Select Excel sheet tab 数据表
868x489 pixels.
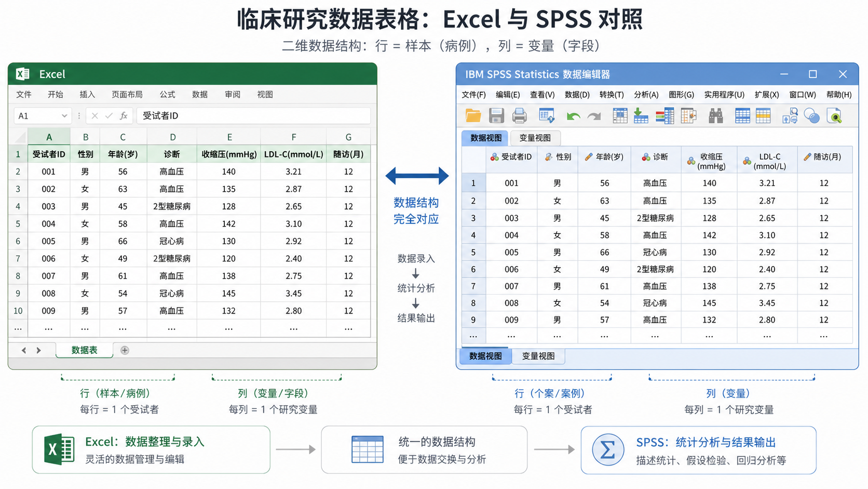point(84,350)
